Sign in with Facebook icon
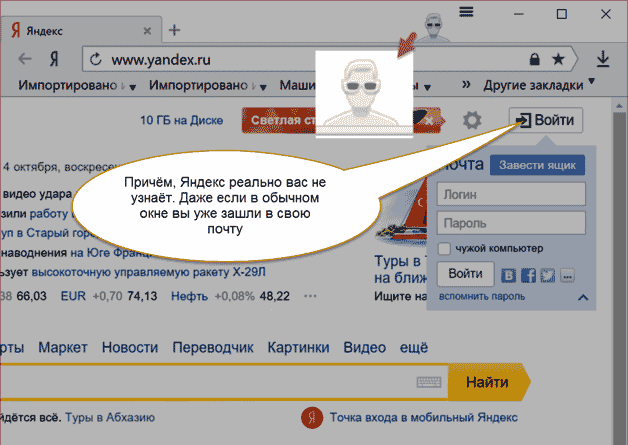Image resolution: width=628 pixels, height=445 pixels. [x=528, y=276]
